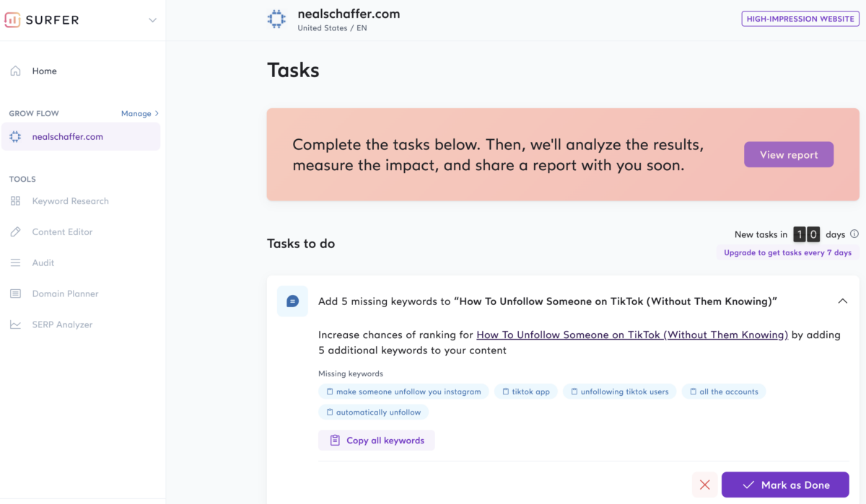Click the Surfer logo icon
Screen dimensions: 866x504
pyautogui.click(x=12, y=20)
